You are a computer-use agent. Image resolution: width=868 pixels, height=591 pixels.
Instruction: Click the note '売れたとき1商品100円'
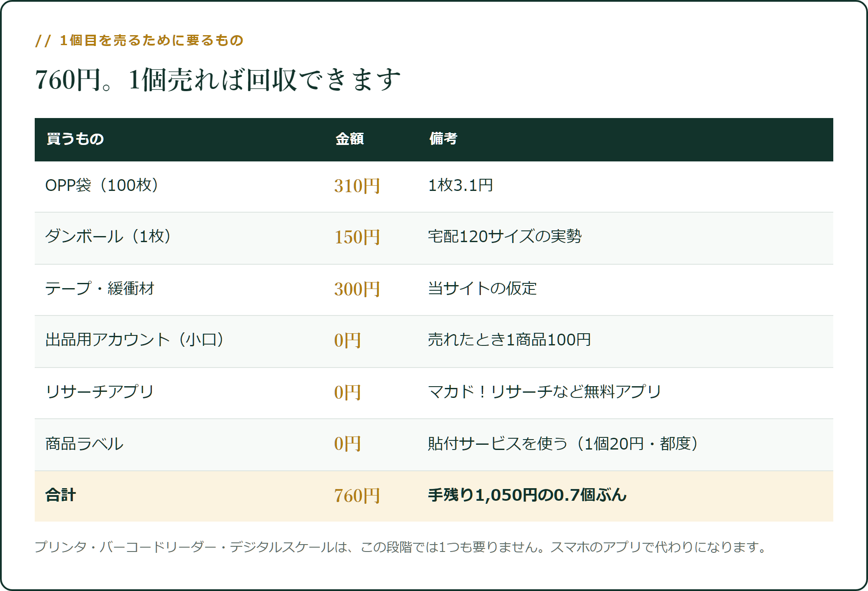coord(510,340)
